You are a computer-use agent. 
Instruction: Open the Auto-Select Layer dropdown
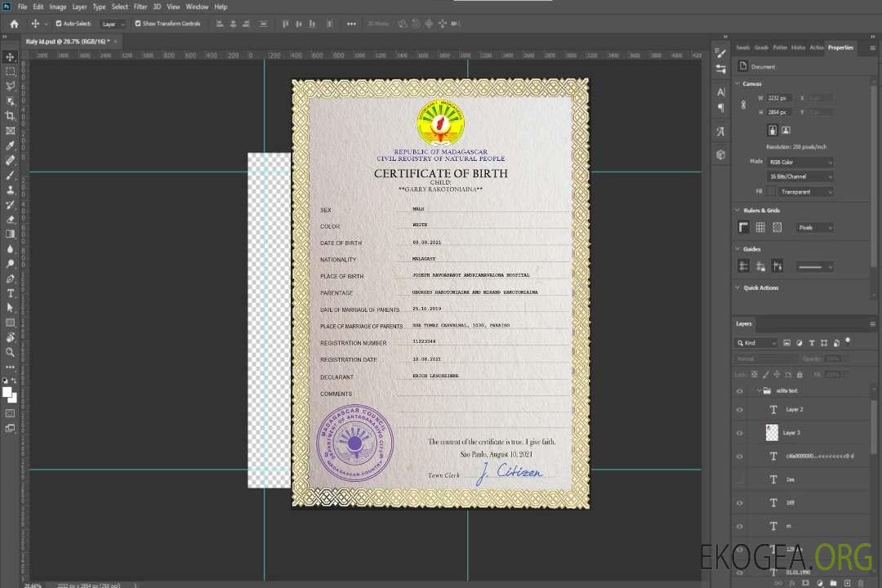pyautogui.click(x=113, y=24)
